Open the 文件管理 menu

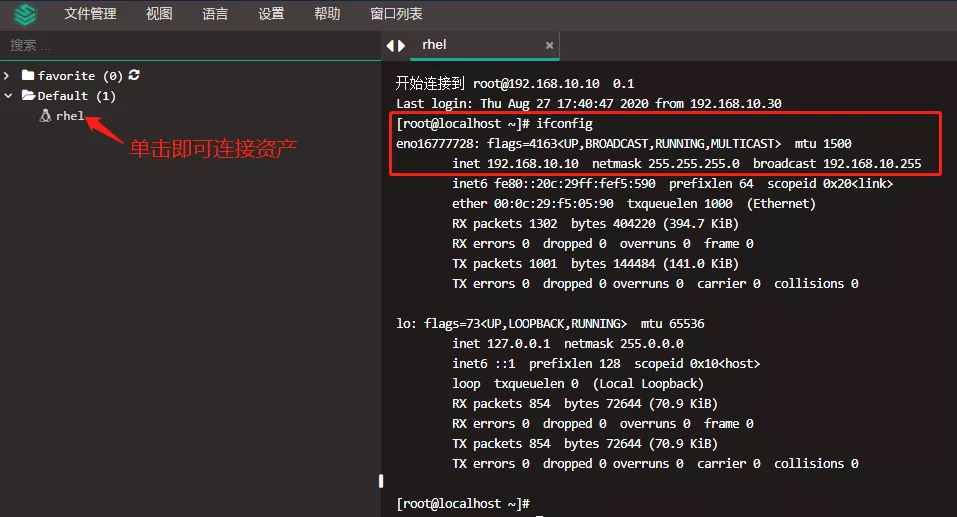click(90, 14)
